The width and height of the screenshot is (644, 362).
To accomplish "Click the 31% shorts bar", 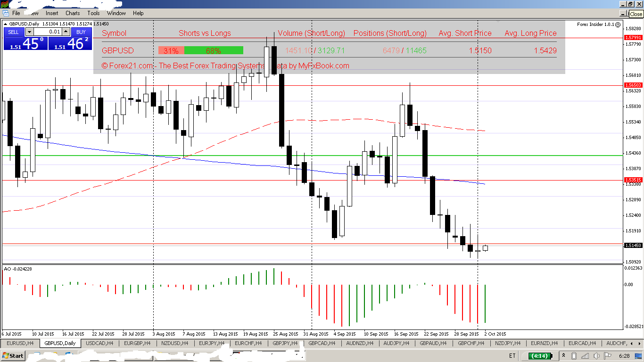I will pyautogui.click(x=171, y=50).
